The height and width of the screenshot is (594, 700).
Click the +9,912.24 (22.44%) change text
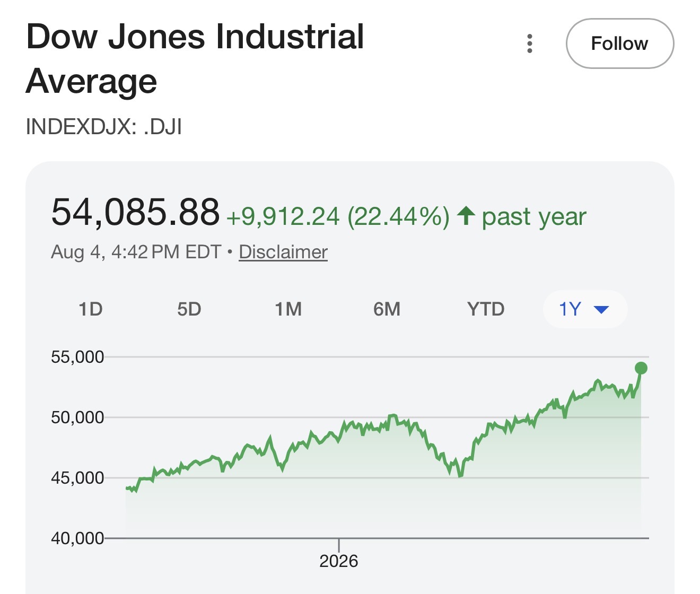(x=338, y=216)
